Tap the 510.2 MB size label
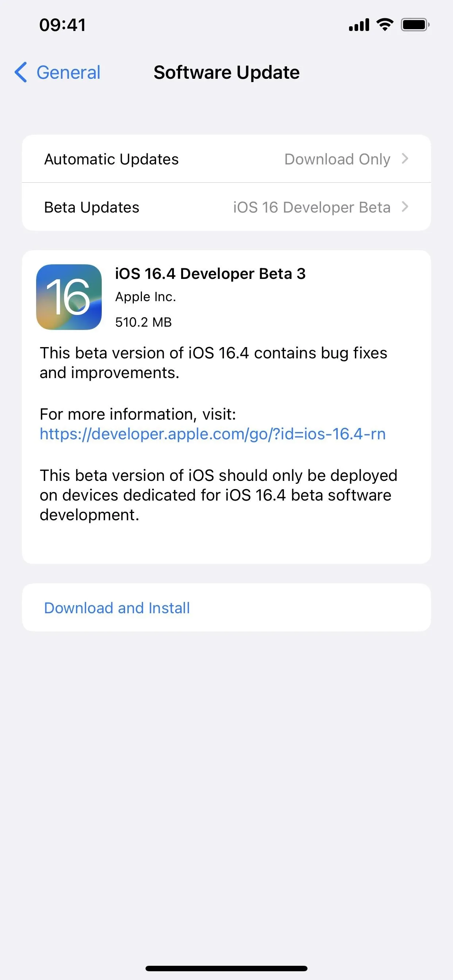The height and width of the screenshot is (980, 453). click(x=143, y=322)
